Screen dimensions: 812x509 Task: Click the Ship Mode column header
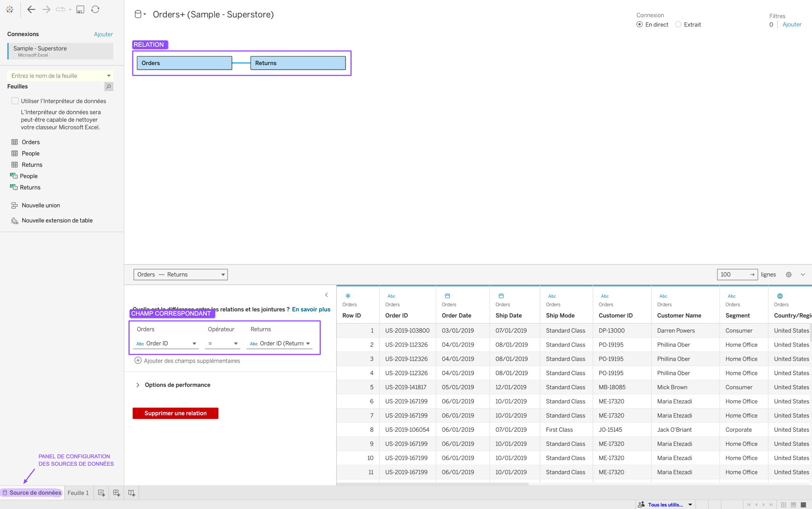560,316
